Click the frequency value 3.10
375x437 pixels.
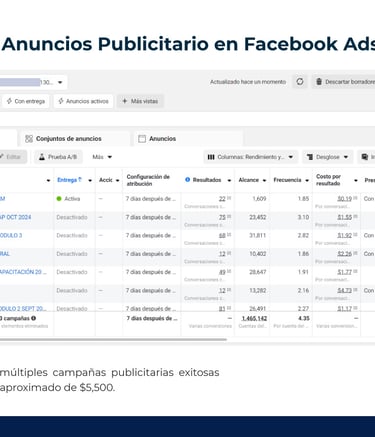(303, 217)
